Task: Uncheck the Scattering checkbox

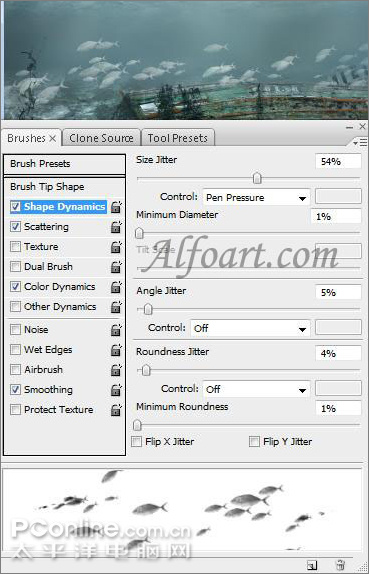Action: tap(15, 227)
